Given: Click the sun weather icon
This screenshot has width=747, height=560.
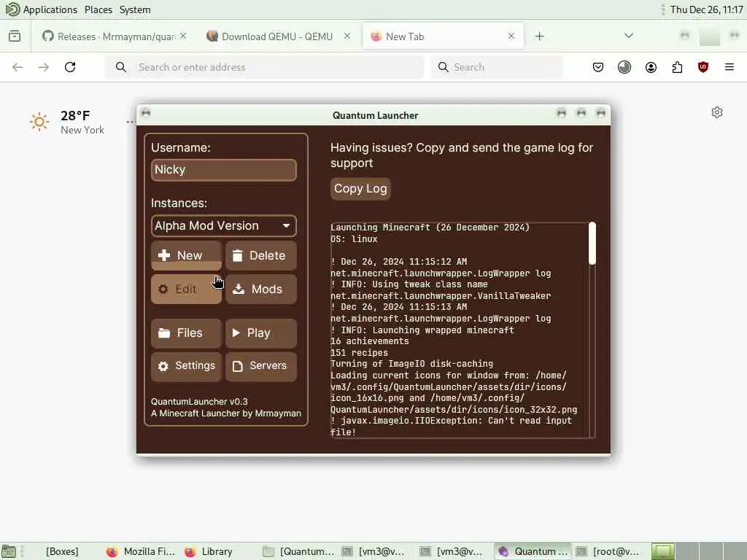Looking at the screenshot, I should (39, 122).
